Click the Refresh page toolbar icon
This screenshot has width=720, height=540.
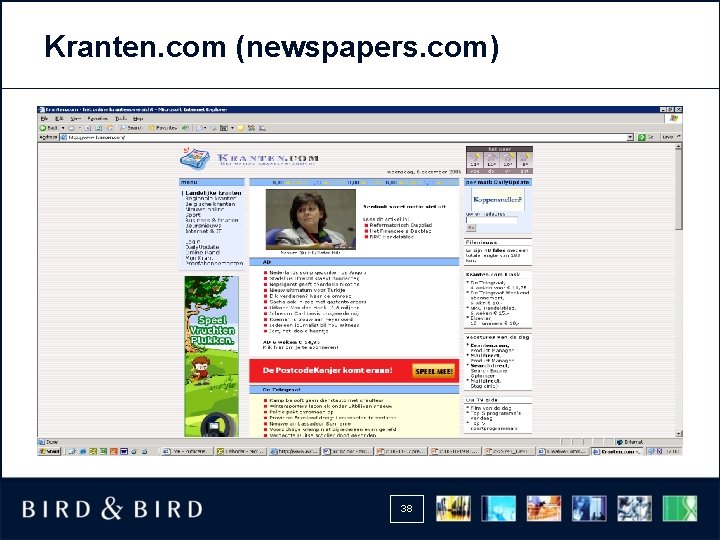(98, 128)
